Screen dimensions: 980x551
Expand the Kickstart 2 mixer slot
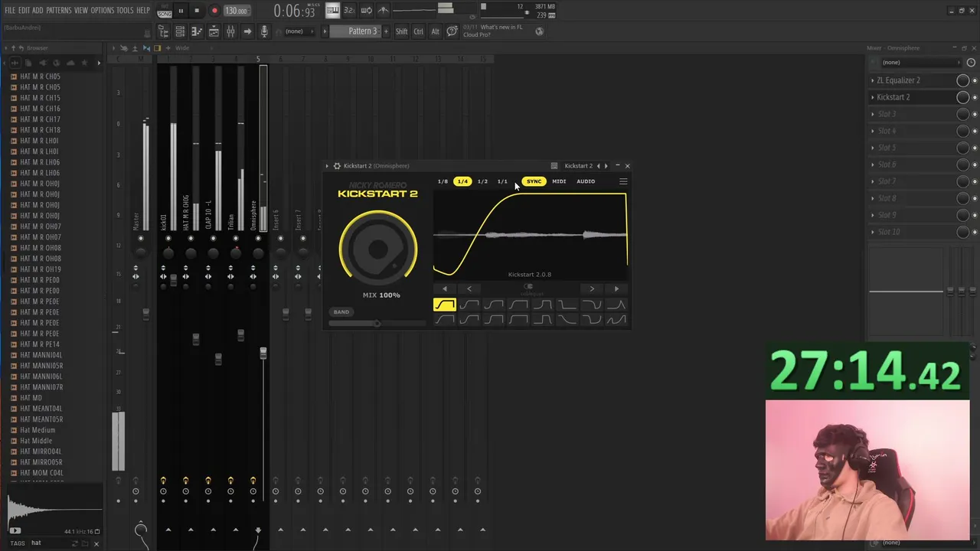click(x=872, y=97)
